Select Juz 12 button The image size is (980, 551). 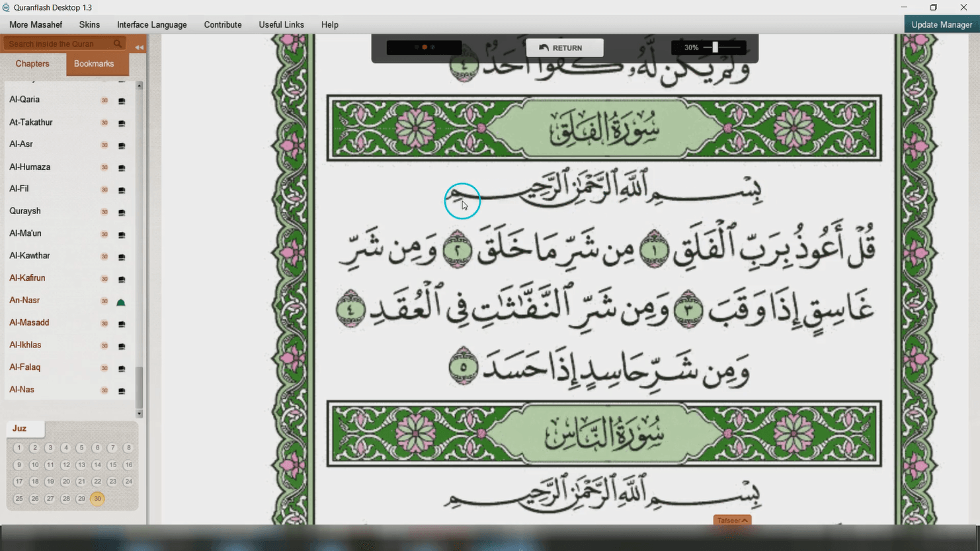coord(65,465)
